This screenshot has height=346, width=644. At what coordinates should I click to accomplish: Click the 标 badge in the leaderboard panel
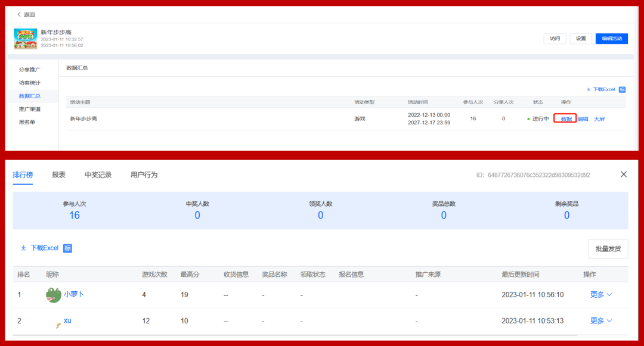pos(68,248)
